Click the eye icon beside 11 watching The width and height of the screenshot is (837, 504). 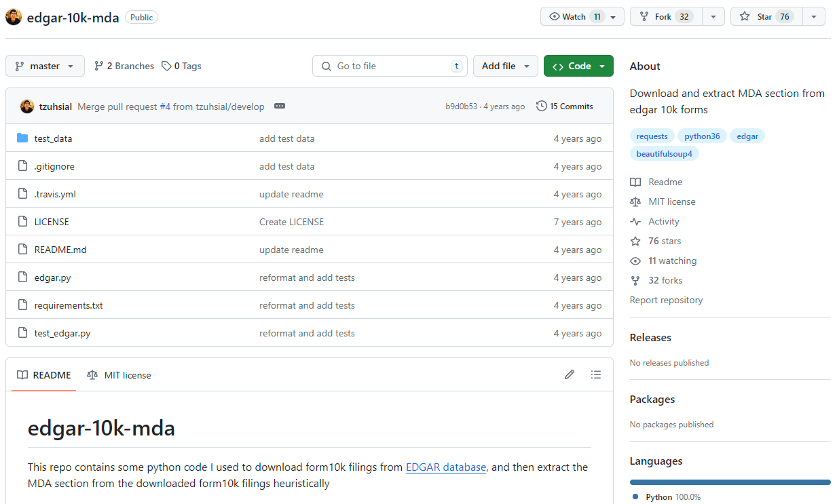[635, 260]
